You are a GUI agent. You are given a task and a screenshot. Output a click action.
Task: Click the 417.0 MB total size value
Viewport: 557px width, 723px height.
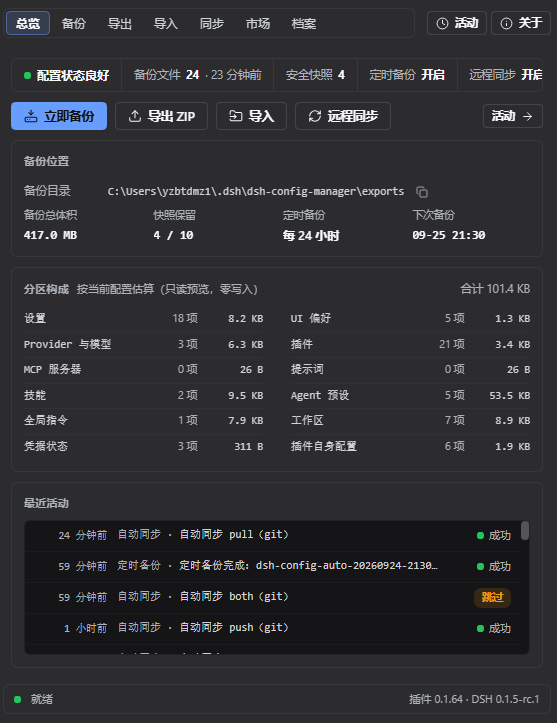pos(50,235)
